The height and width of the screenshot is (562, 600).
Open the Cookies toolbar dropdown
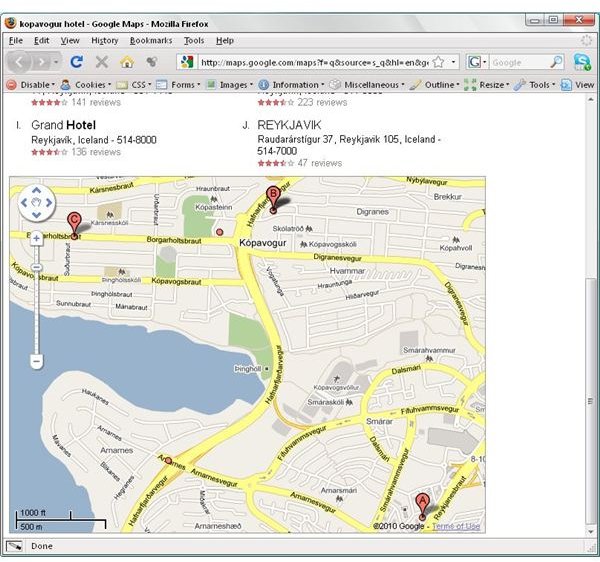click(86, 85)
